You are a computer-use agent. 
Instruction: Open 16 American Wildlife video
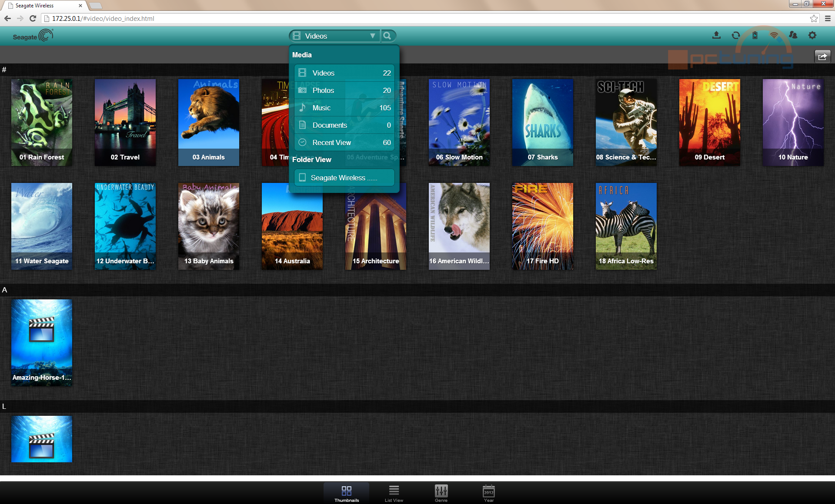(x=459, y=226)
